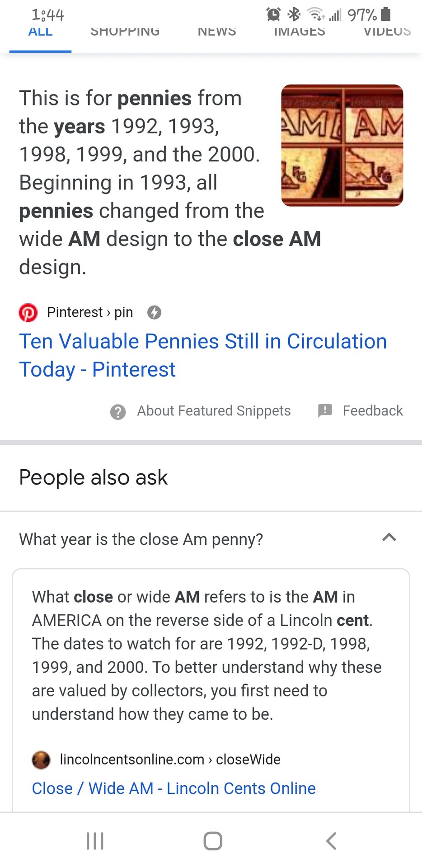Tap the About Featured Snippets text

[x=214, y=410]
